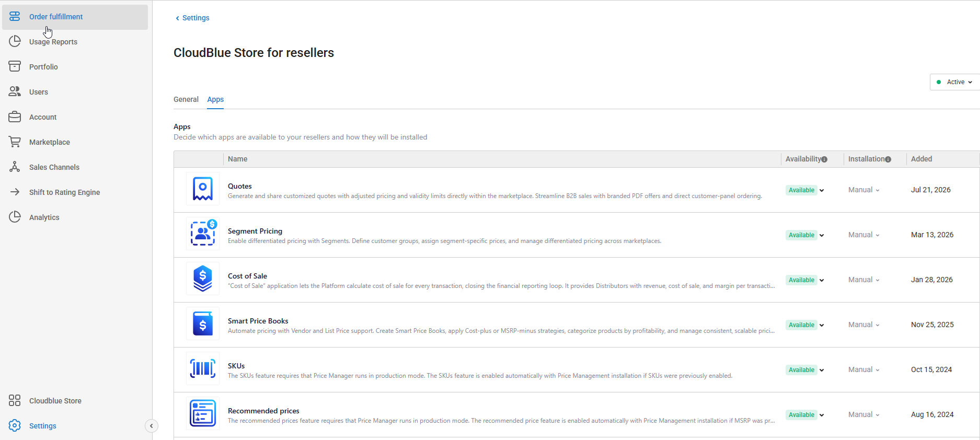Click the Users people icon
Viewport: 980px width, 440px height.
[x=15, y=91]
